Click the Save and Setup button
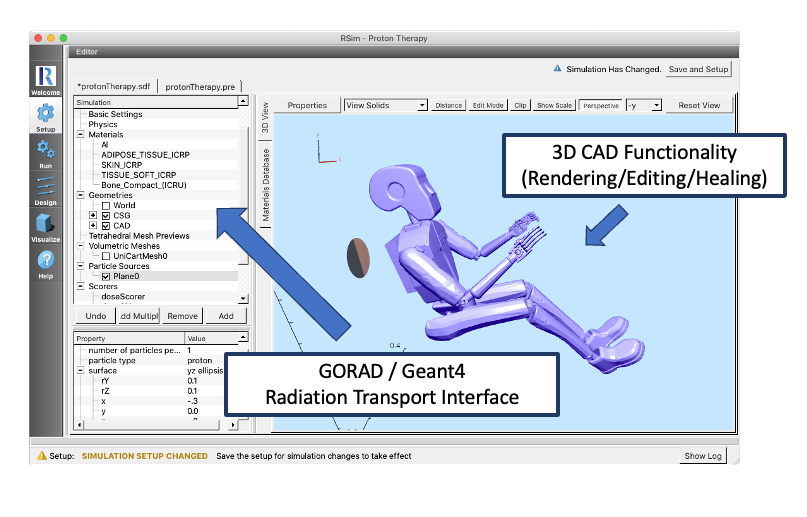Viewport: 807px width, 517px height. (700, 69)
